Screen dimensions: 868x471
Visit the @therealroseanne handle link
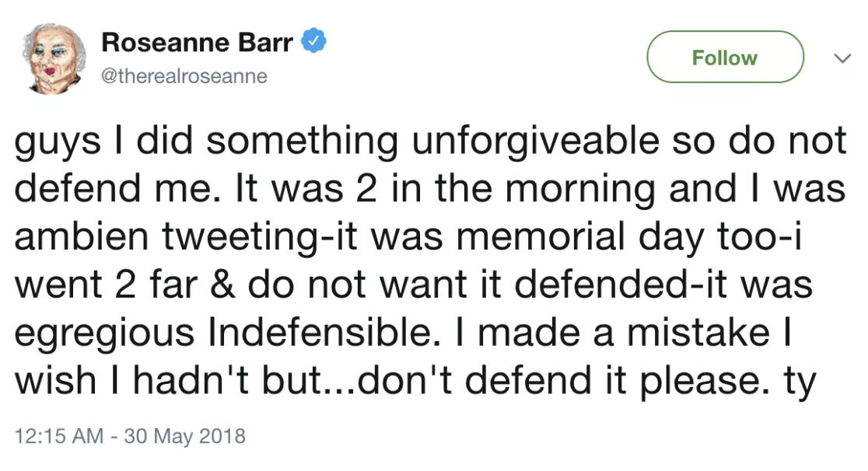click(184, 76)
